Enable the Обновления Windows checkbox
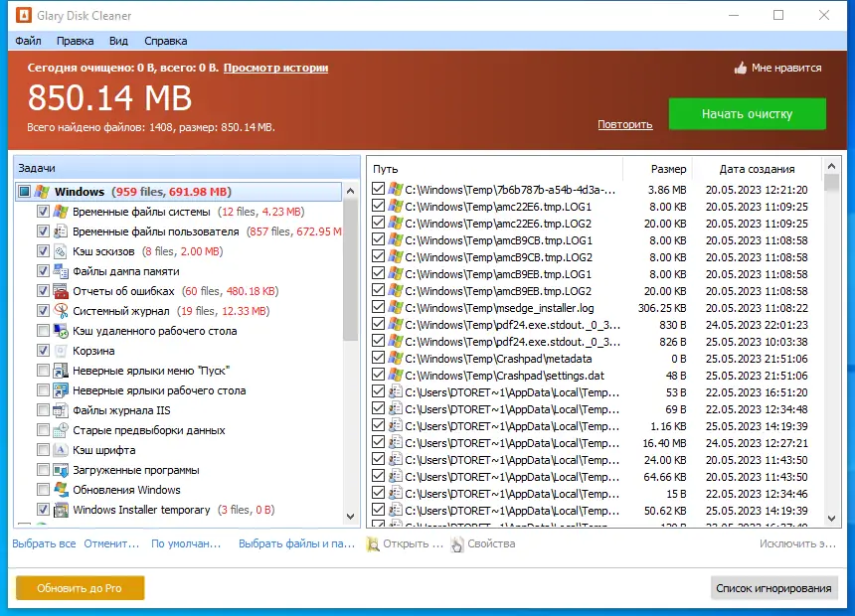 pos(43,489)
